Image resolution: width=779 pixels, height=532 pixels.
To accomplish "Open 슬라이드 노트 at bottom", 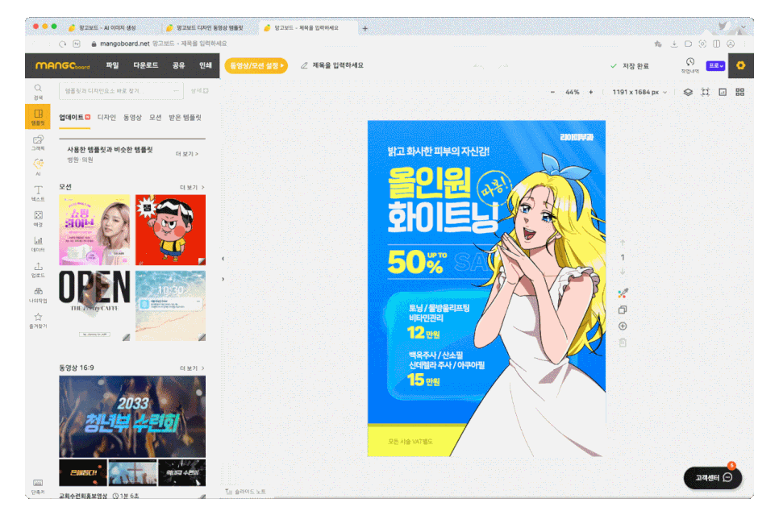I will (246, 491).
